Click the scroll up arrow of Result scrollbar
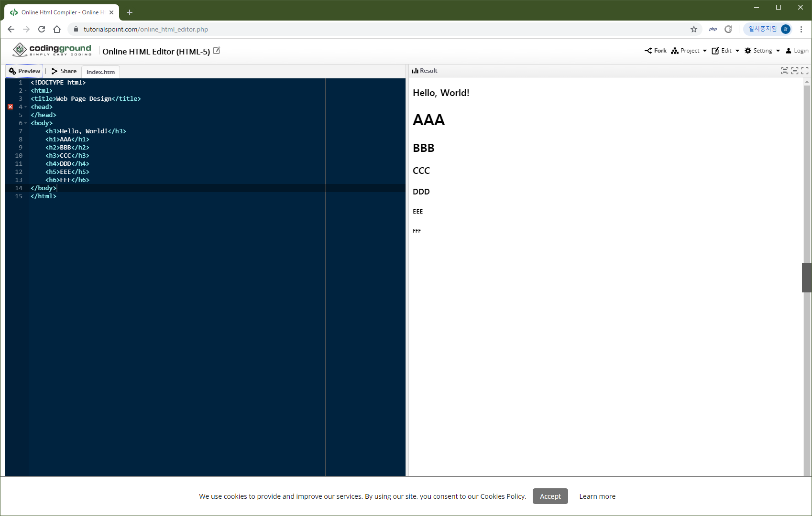 [x=807, y=82]
